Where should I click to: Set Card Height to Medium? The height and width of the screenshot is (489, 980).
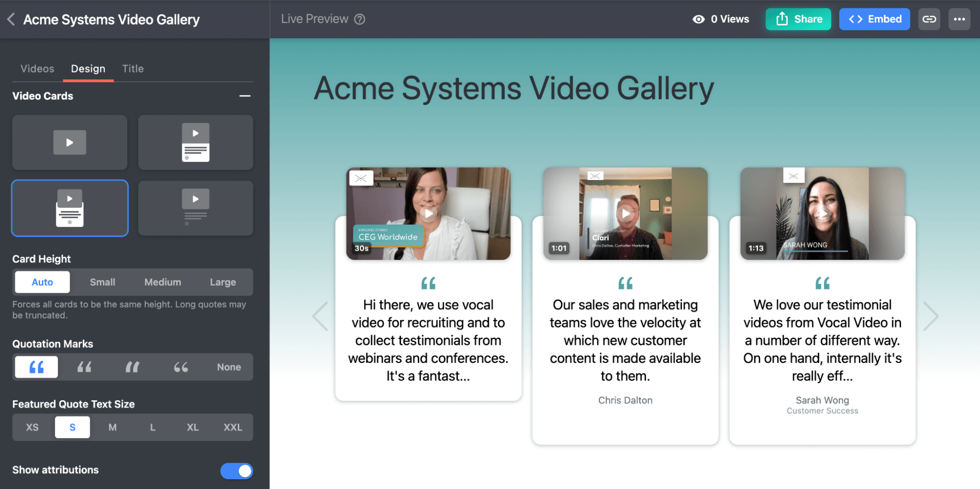[x=162, y=282]
